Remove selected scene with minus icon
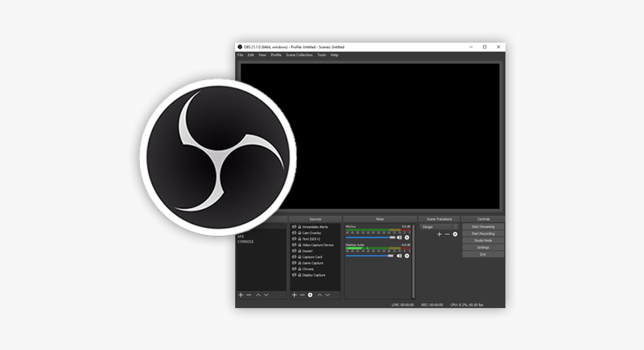The image size is (644, 350). tap(249, 295)
